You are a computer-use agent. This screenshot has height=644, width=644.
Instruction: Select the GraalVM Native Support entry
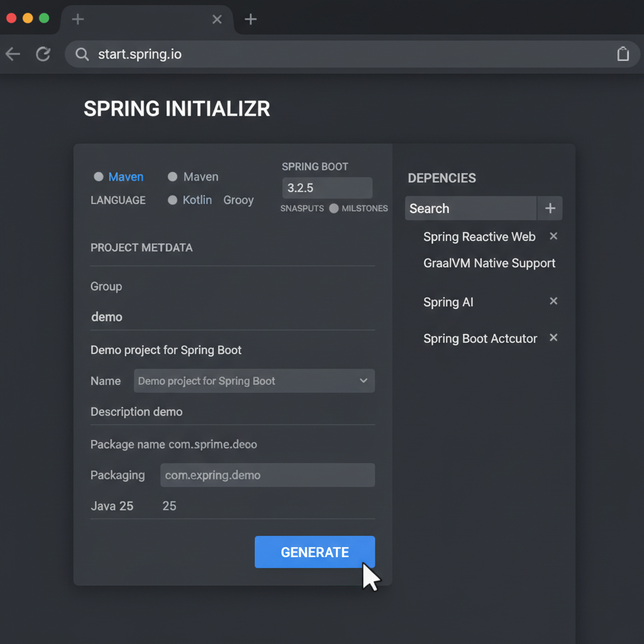pyautogui.click(x=489, y=264)
